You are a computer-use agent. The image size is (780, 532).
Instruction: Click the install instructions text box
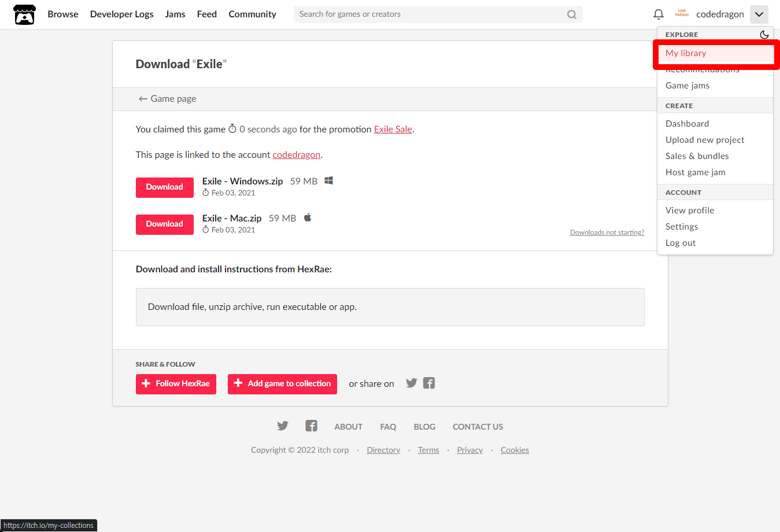coord(390,307)
